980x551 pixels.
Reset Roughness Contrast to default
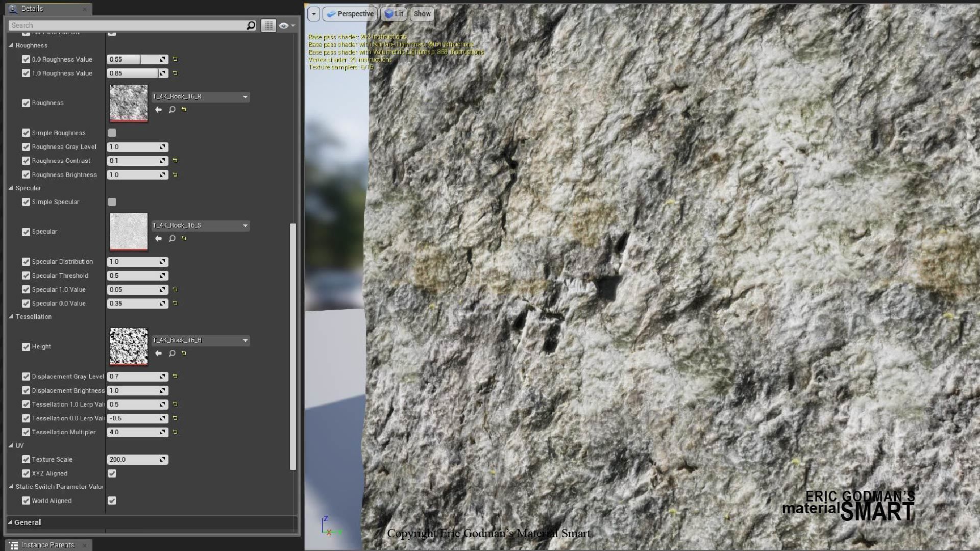click(175, 161)
